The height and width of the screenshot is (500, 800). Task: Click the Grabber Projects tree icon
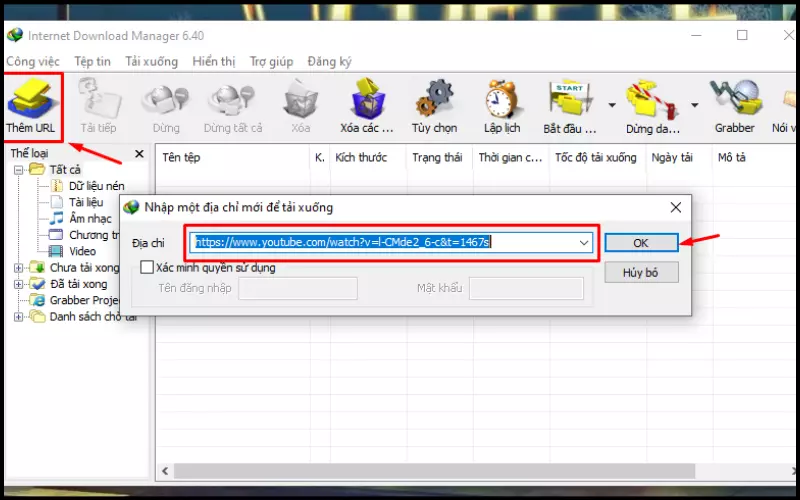tap(37, 300)
